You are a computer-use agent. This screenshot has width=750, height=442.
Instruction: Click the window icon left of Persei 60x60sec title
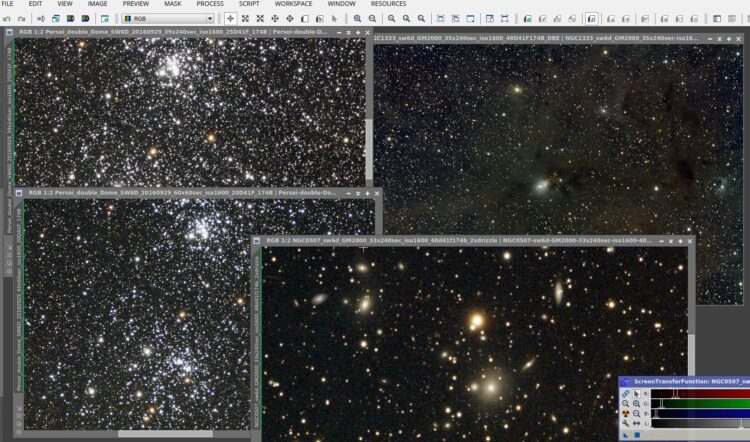coord(19,193)
